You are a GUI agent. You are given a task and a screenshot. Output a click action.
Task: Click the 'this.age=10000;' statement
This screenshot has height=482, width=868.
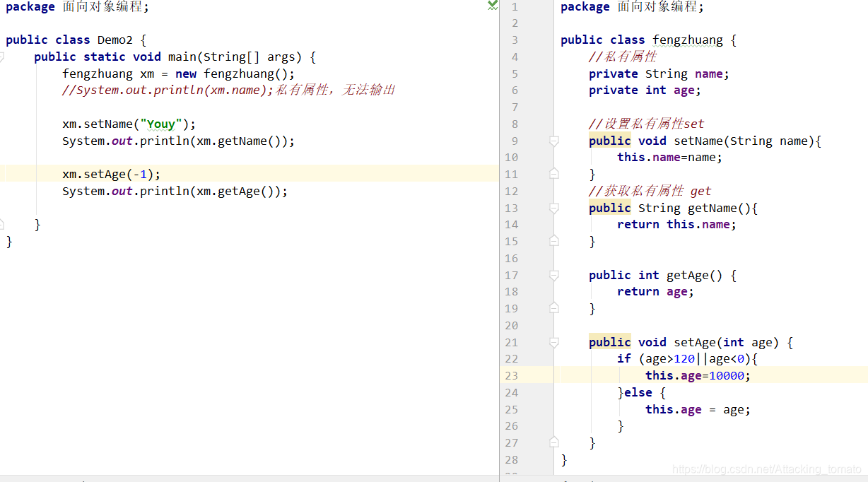point(698,376)
